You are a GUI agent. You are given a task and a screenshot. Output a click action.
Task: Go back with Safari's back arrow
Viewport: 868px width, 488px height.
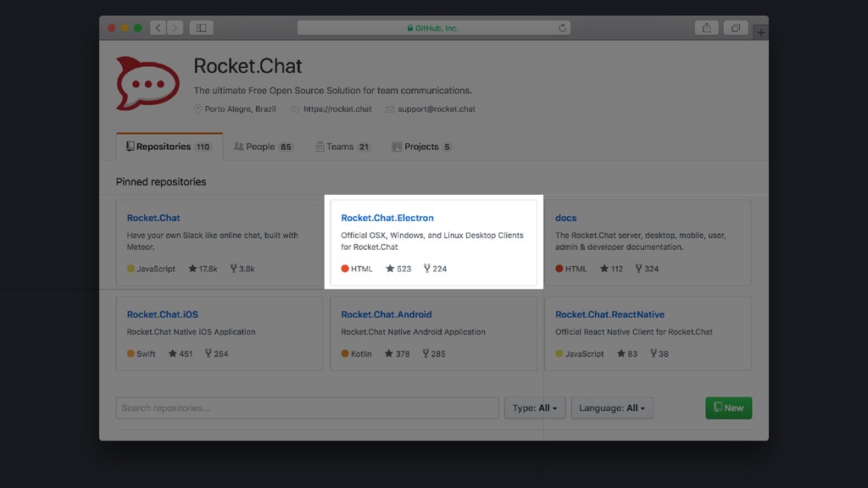click(159, 28)
